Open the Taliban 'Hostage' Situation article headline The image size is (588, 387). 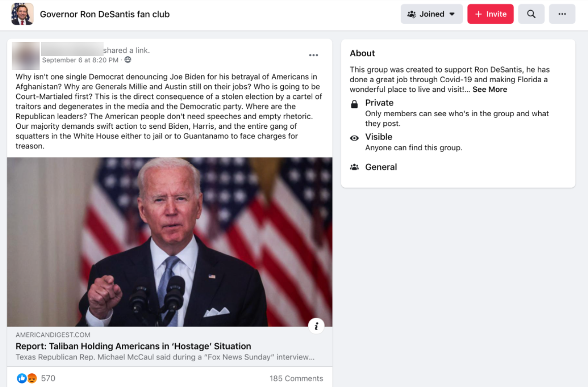(x=133, y=346)
